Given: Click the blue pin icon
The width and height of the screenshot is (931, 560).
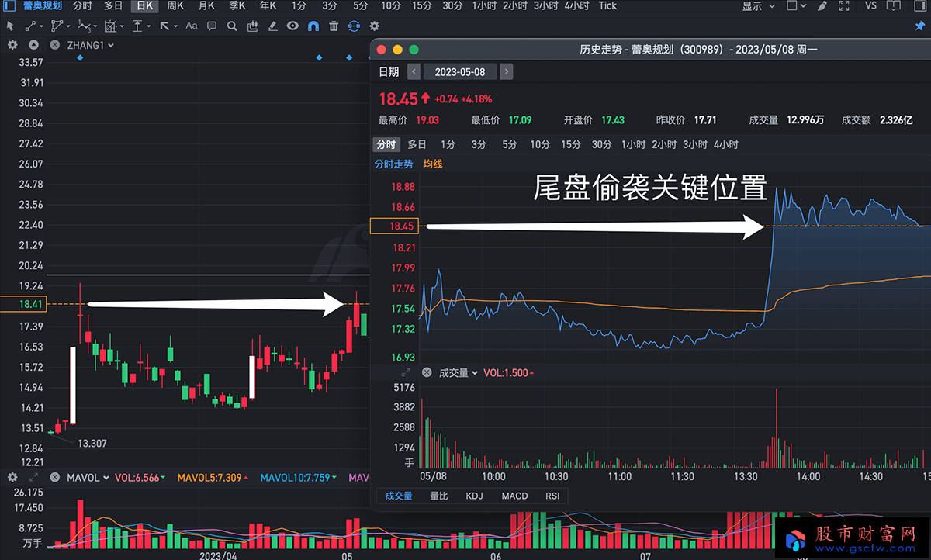Looking at the screenshot, I should click(x=920, y=26).
